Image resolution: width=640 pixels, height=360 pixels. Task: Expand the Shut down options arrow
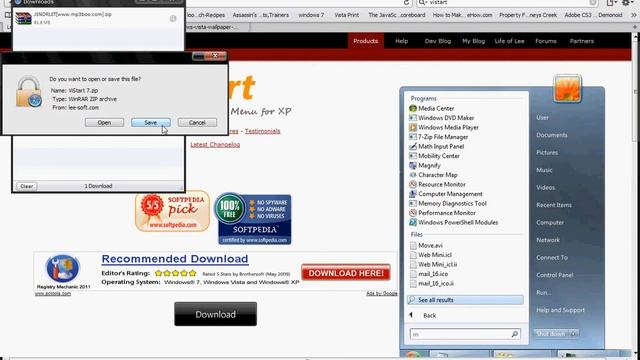pyautogui.click(x=574, y=334)
